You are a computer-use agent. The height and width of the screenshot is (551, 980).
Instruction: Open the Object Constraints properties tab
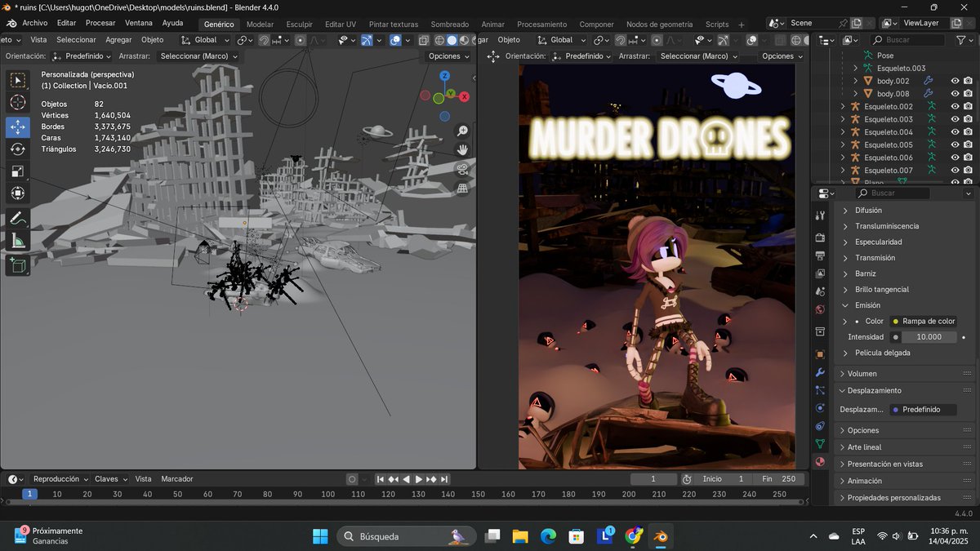coord(821,426)
